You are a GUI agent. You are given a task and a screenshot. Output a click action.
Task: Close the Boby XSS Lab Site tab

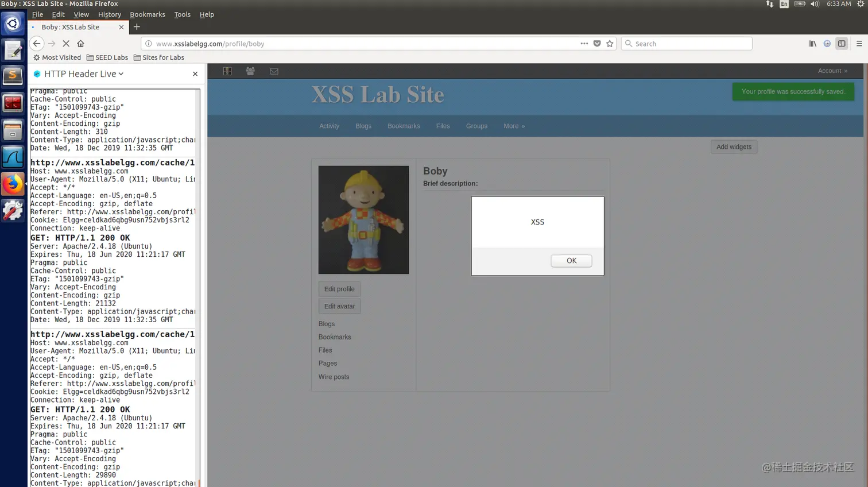[121, 27]
